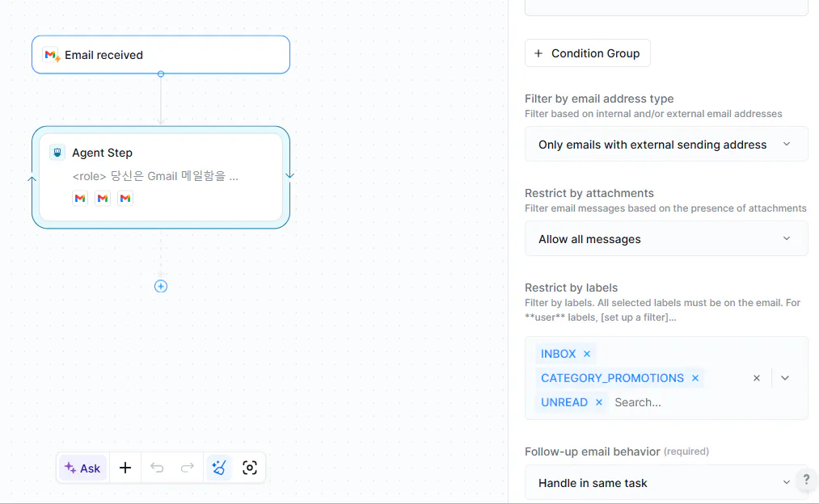Click the robot icon on the Agent Step node

coord(57,152)
